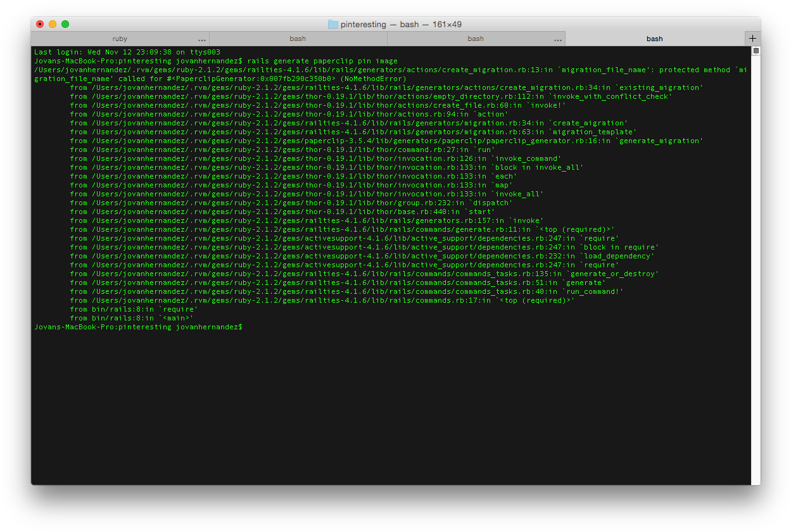
Task: Click the 'command.rb:27:in `run'' line
Action: (x=282, y=149)
